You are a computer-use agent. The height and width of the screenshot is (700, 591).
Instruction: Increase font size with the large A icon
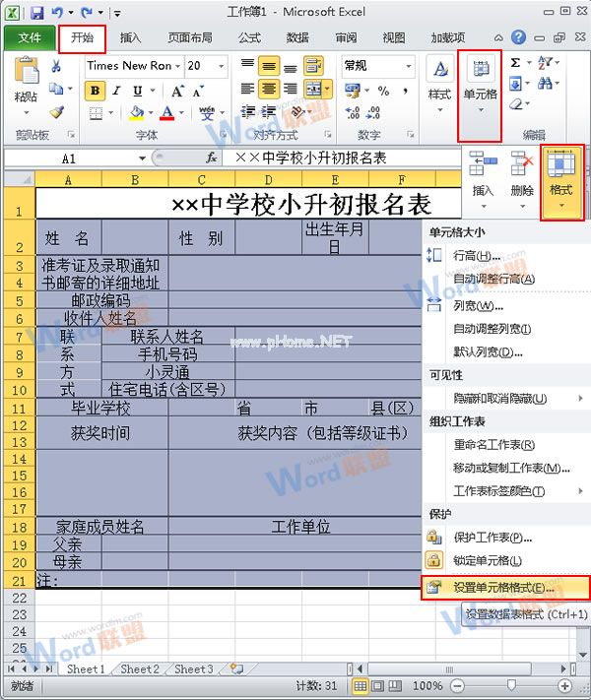tap(177, 92)
